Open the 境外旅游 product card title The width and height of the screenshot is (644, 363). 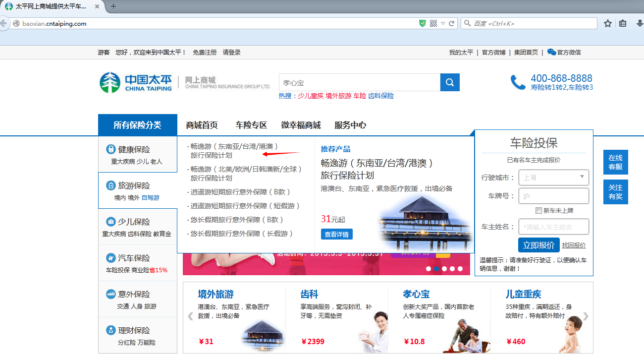click(216, 294)
